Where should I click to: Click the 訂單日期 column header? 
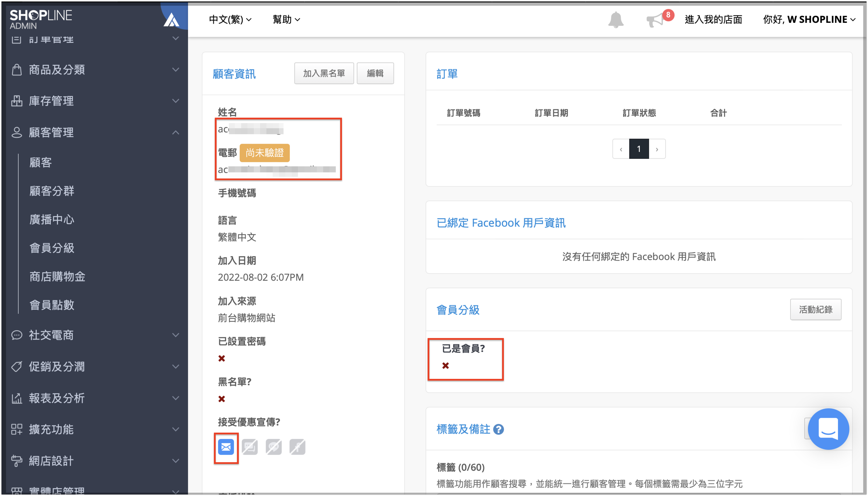tap(551, 113)
